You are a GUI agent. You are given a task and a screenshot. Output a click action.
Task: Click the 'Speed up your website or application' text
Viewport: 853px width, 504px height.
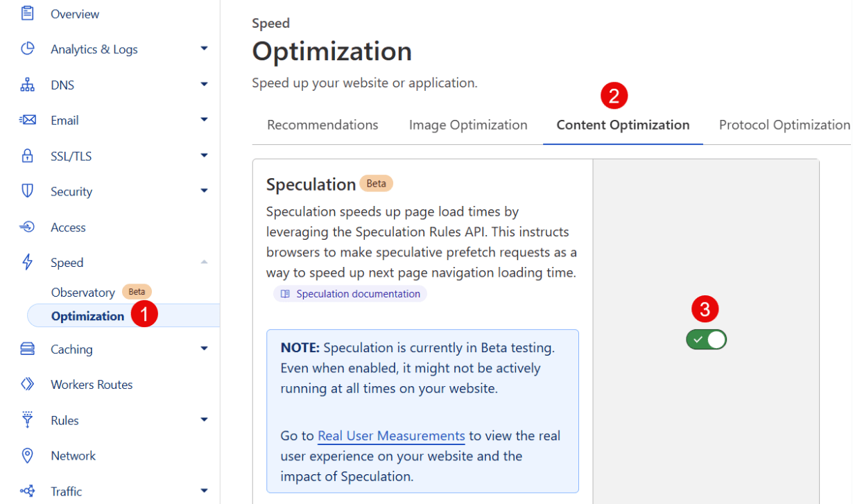point(365,83)
